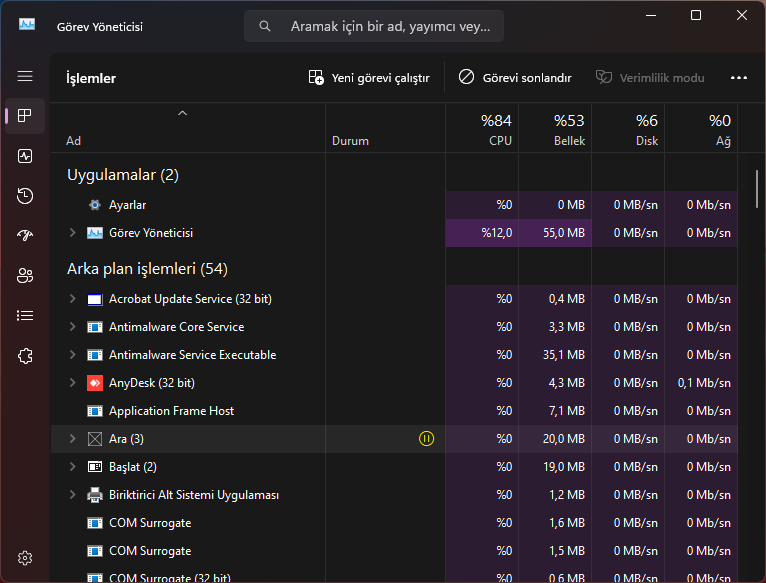The image size is (766, 583).
Task: Click the 19,0 MB memory cell of Başlat
Action: click(555, 467)
